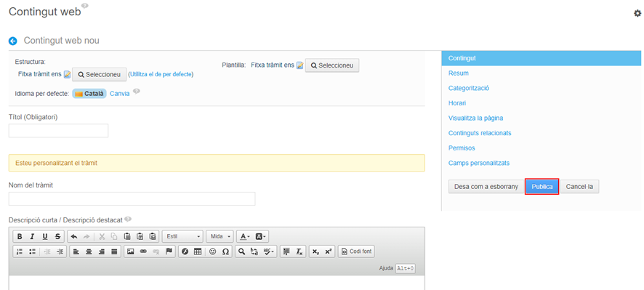Click Desa com a esborrany
644x290 pixels.
pos(486,187)
